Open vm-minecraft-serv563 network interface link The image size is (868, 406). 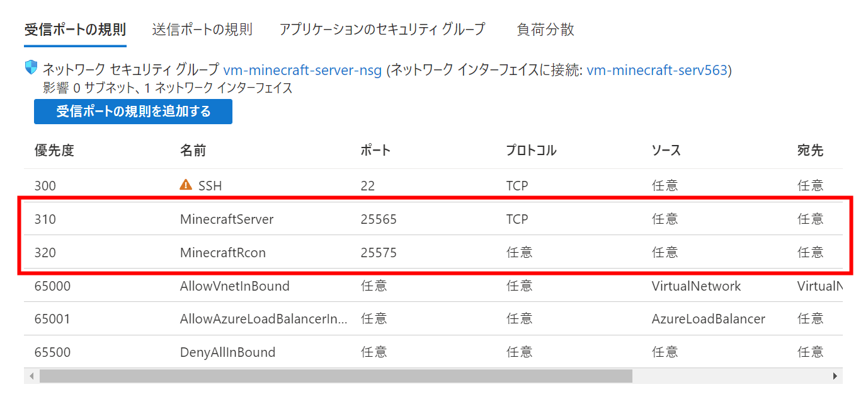click(657, 70)
